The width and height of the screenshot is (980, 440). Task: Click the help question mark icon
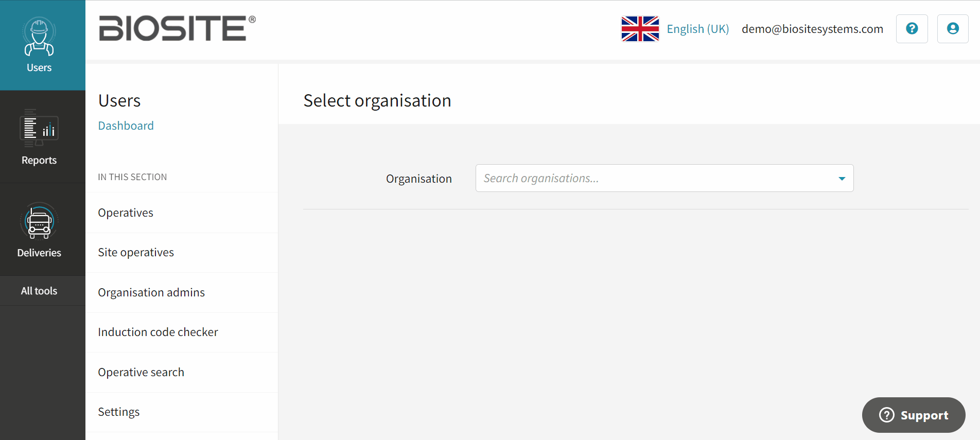pos(912,29)
